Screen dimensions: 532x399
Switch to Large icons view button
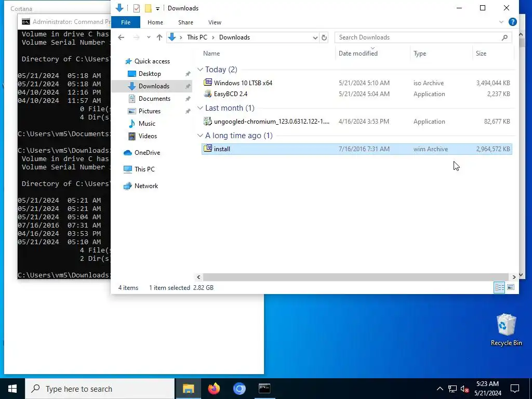pyautogui.click(x=511, y=288)
